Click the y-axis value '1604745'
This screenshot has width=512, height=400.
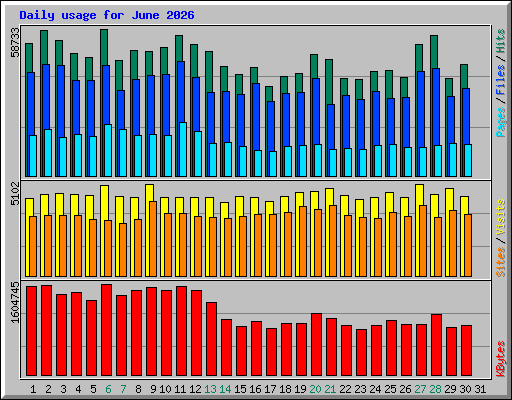pyautogui.click(x=15, y=302)
